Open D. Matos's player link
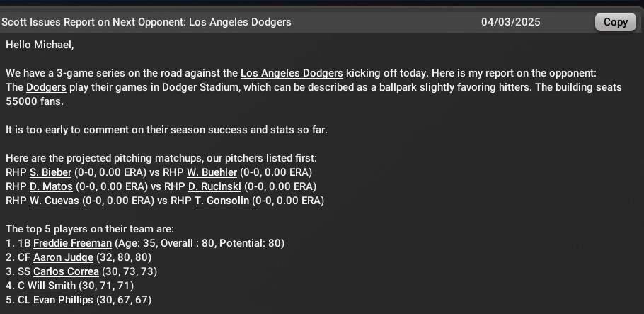644x314 pixels. click(51, 186)
